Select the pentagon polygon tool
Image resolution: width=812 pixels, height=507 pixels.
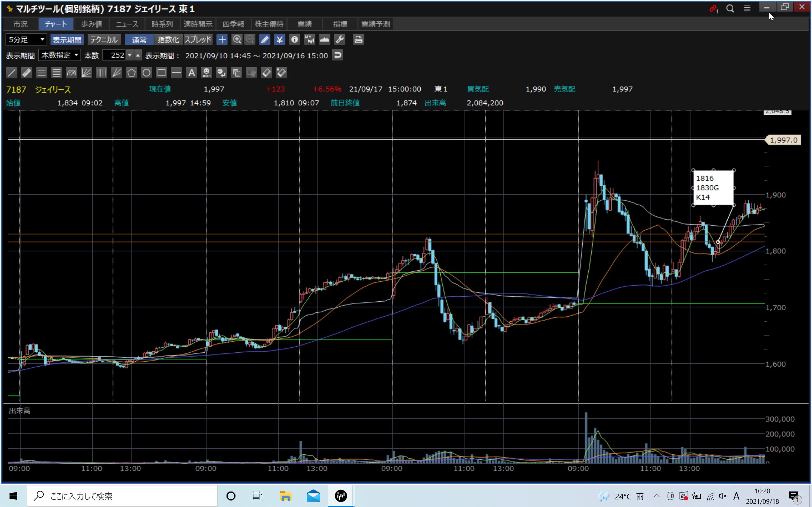[131, 73]
